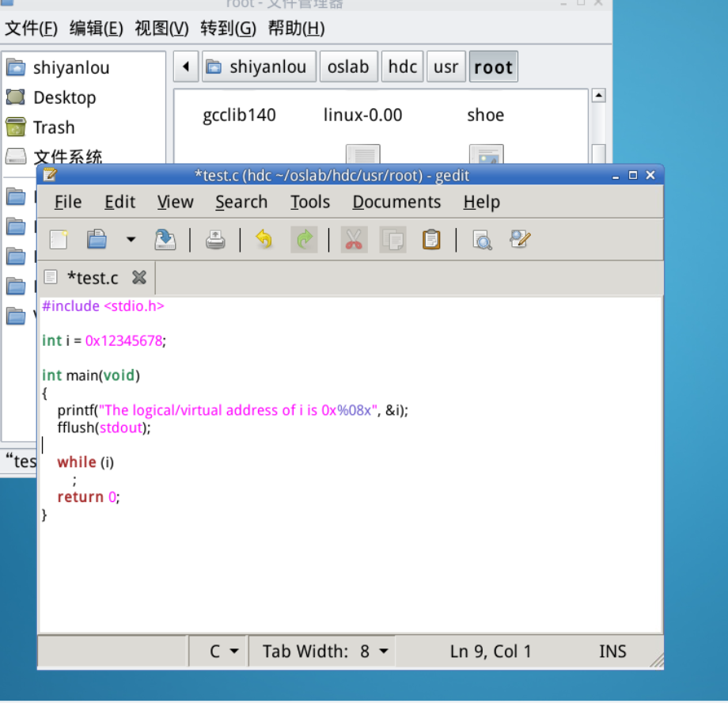728x703 pixels.
Task: Open the Search menu in gedit
Action: pos(241,203)
